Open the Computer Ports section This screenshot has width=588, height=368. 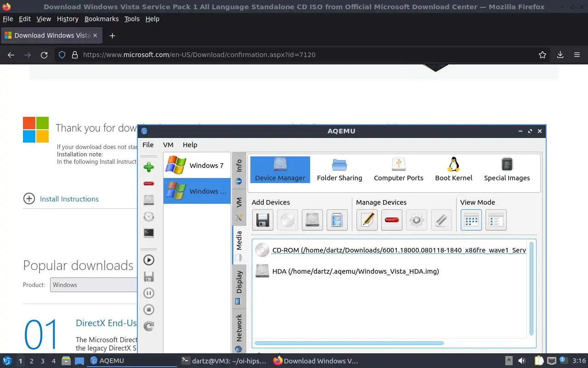coord(399,170)
